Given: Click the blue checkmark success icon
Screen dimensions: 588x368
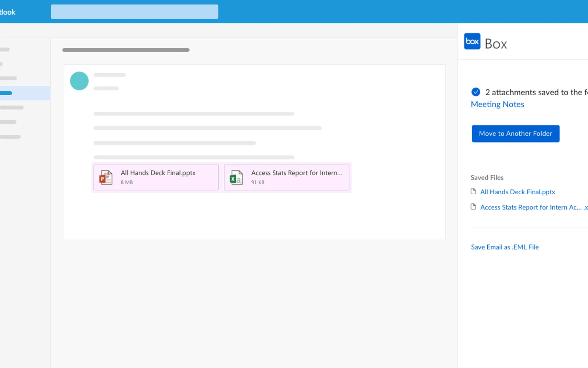Looking at the screenshot, I should click(476, 92).
